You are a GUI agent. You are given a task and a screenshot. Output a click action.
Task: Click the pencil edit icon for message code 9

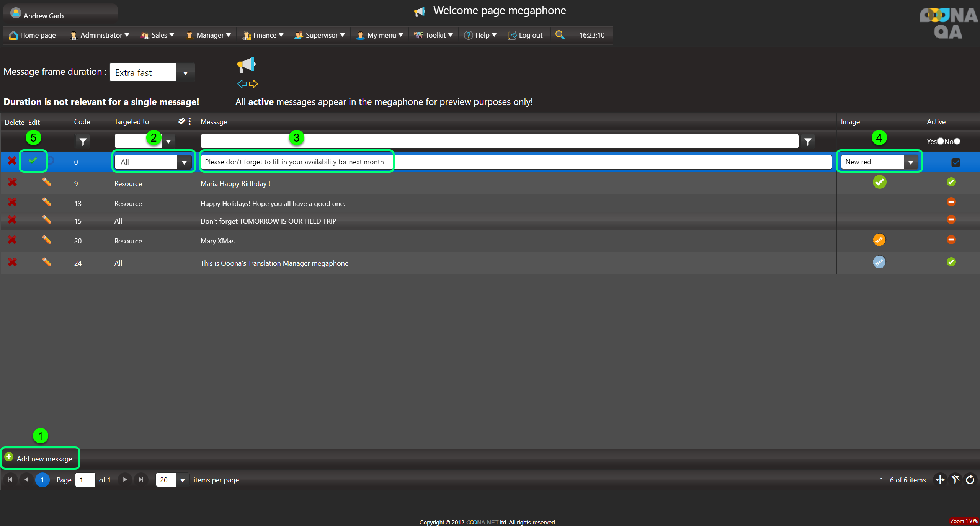pyautogui.click(x=46, y=182)
